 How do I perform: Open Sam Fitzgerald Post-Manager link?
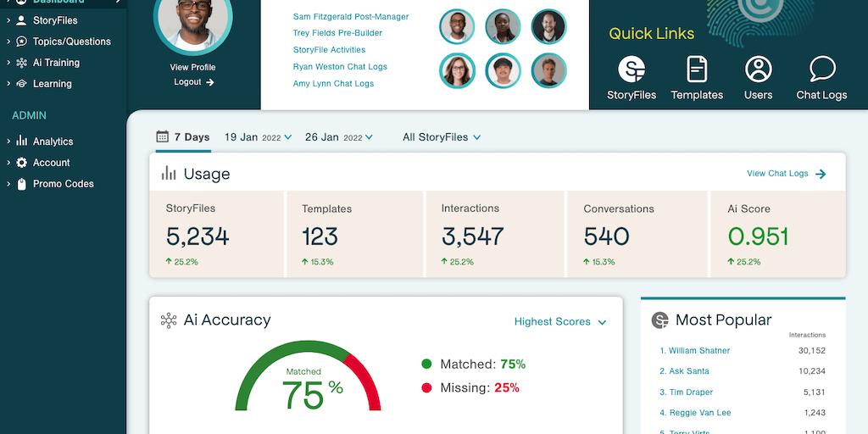(x=350, y=16)
